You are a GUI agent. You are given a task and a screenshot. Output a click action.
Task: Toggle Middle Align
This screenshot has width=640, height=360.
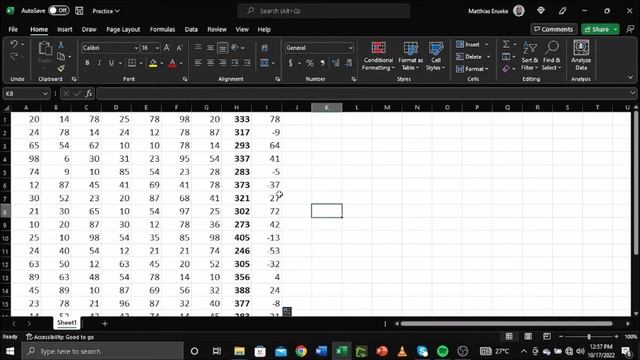(210, 48)
